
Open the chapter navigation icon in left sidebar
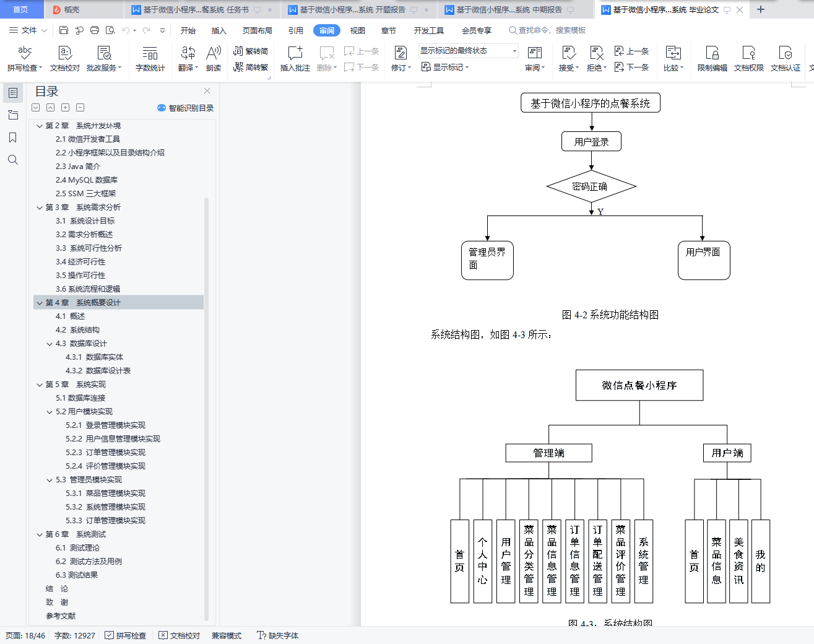coord(13,115)
